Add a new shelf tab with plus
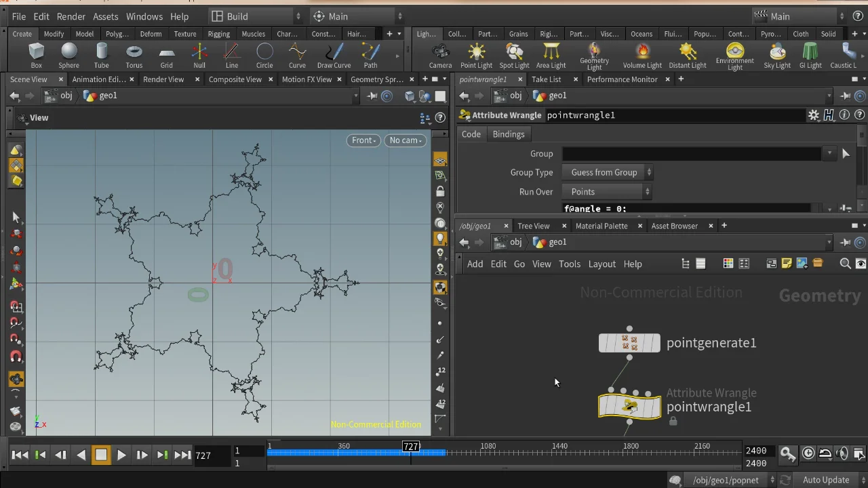Viewport: 868px width, 488px height. click(389, 34)
